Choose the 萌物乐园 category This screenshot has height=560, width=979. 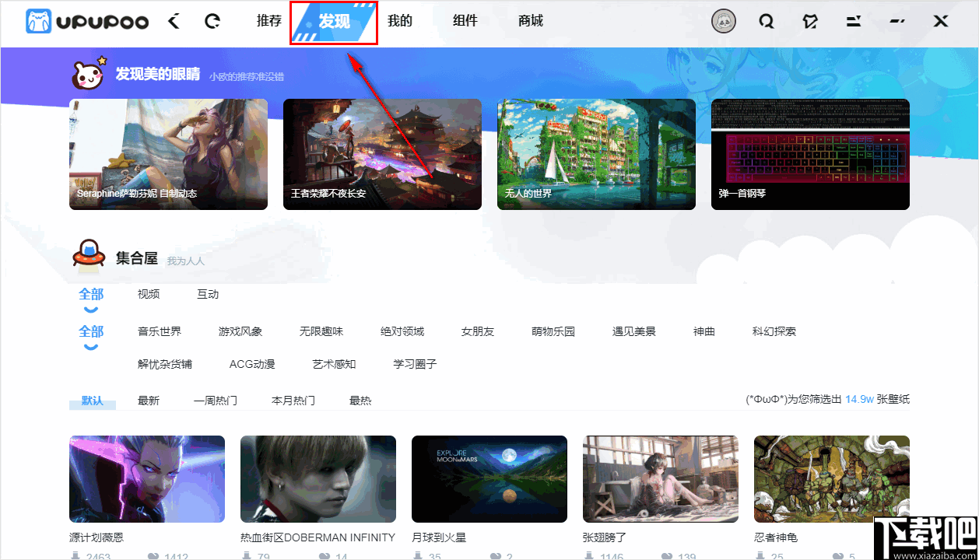[x=553, y=331]
